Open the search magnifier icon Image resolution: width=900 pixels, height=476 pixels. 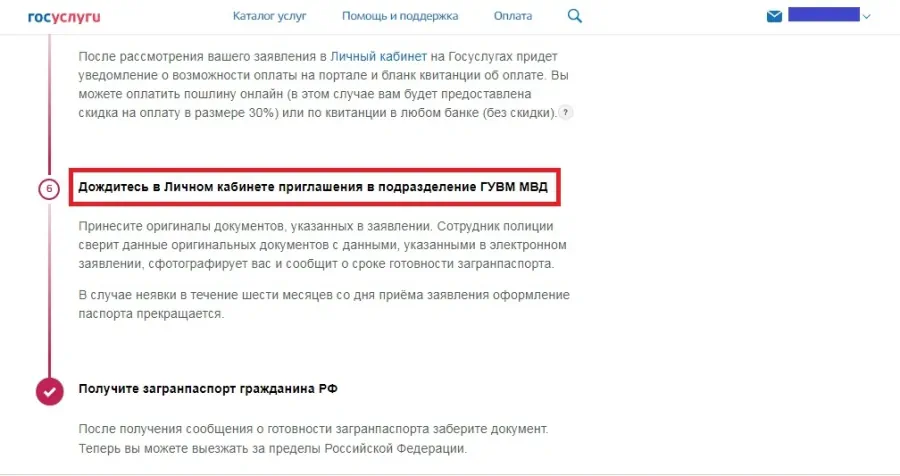point(575,16)
